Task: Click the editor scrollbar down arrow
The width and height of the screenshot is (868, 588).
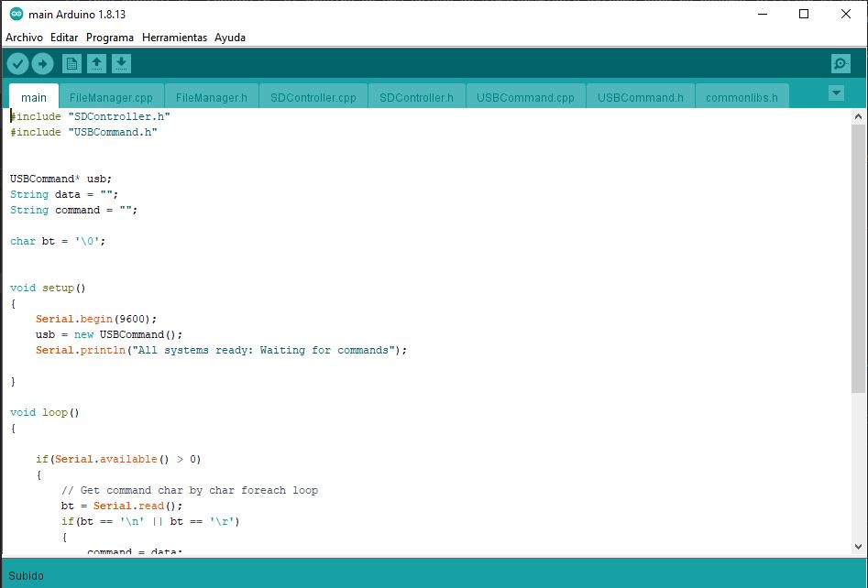Action: 858,546
